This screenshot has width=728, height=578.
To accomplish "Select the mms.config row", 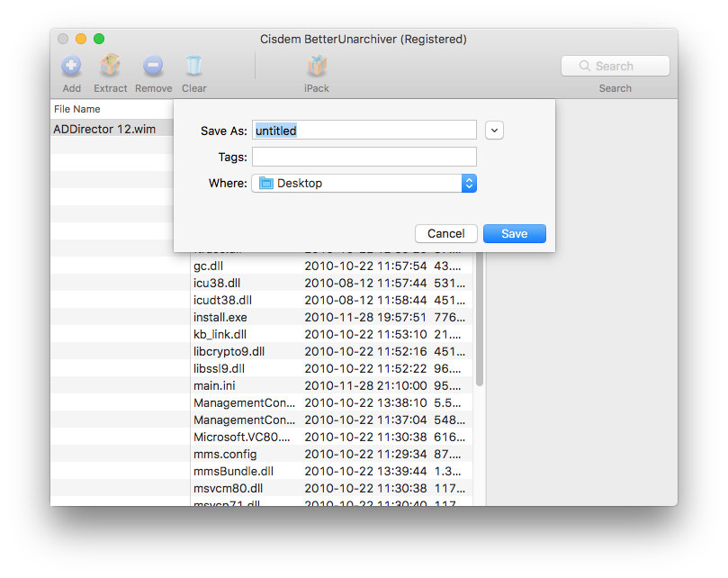I will pyautogui.click(x=331, y=454).
